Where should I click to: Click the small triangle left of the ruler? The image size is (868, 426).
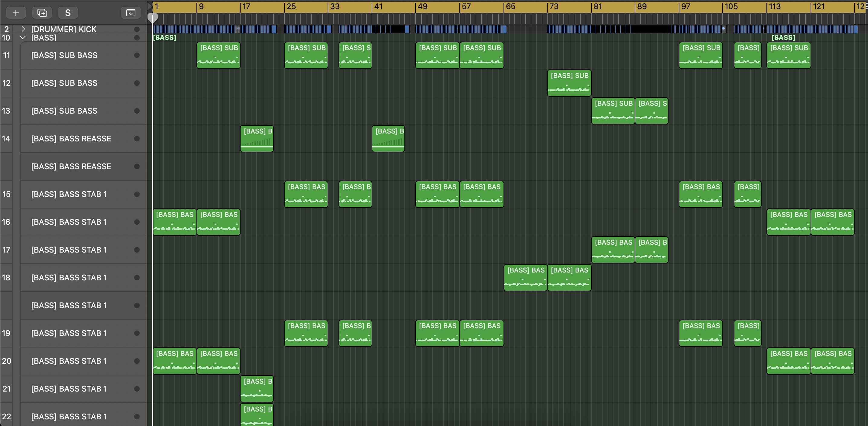(x=149, y=6)
